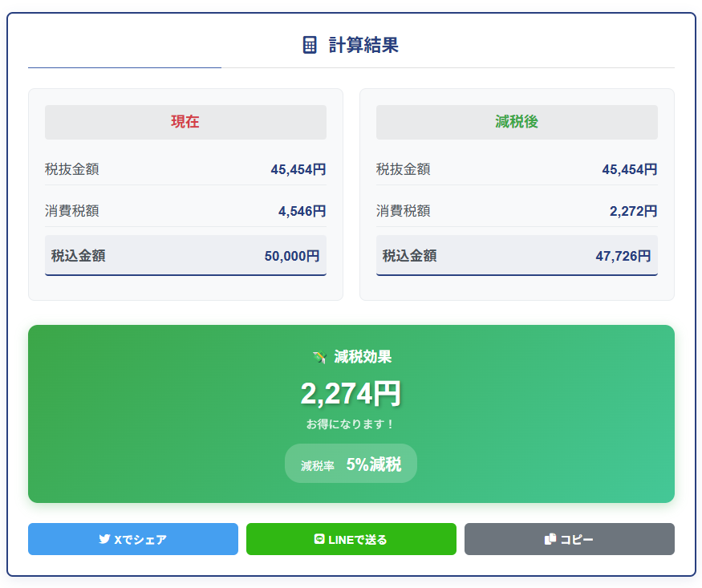
Task: Click the 計算結果 heading text
Action: pos(363,45)
